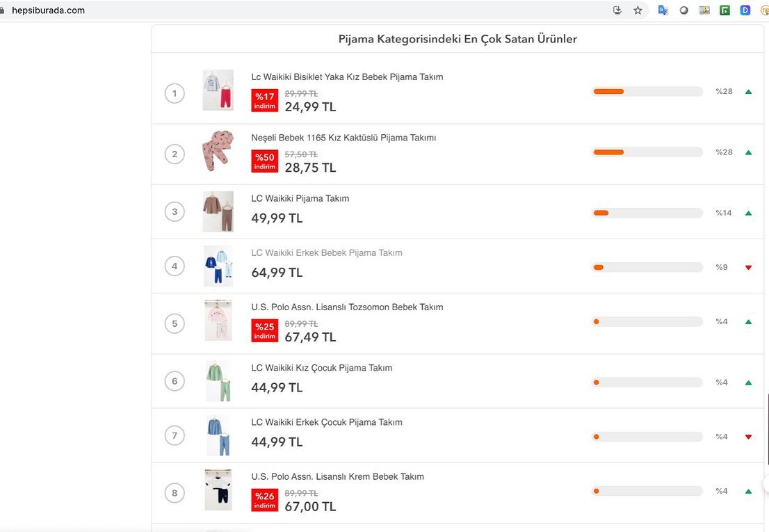
Task: Open the image downloader extension icon
Action: click(704, 10)
